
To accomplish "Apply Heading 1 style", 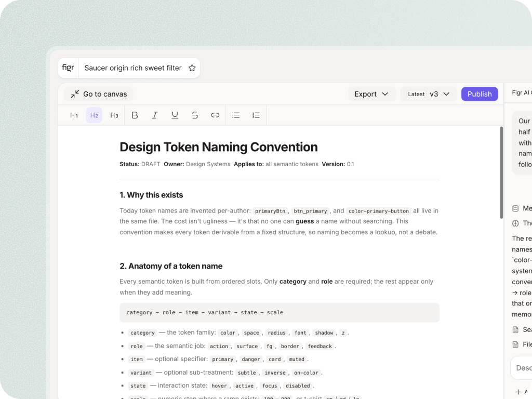I will (74, 115).
